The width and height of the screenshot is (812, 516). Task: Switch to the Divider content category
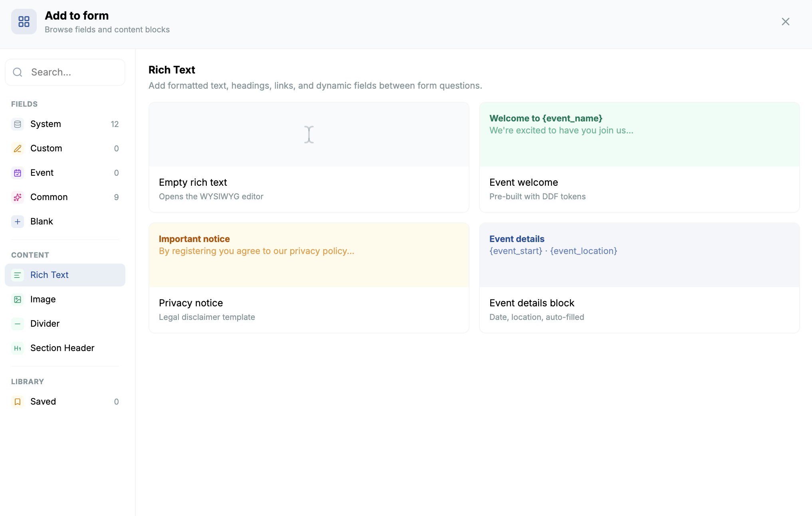65,324
